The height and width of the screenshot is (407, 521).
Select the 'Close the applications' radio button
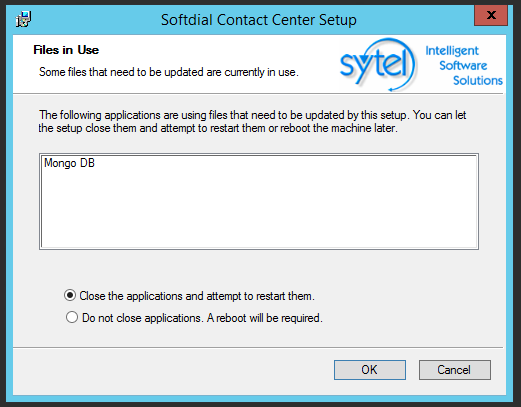pos(70,295)
